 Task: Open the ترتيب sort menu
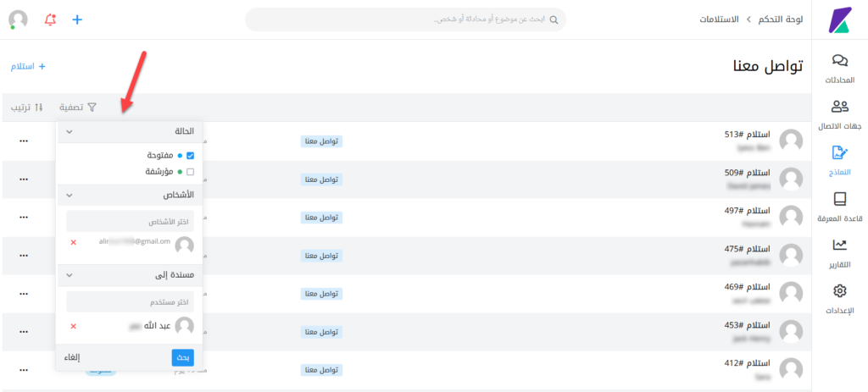coord(27,108)
